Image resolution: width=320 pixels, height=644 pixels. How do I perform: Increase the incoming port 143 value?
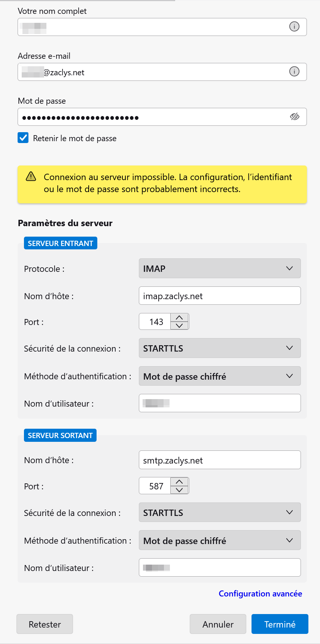(x=179, y=318)
